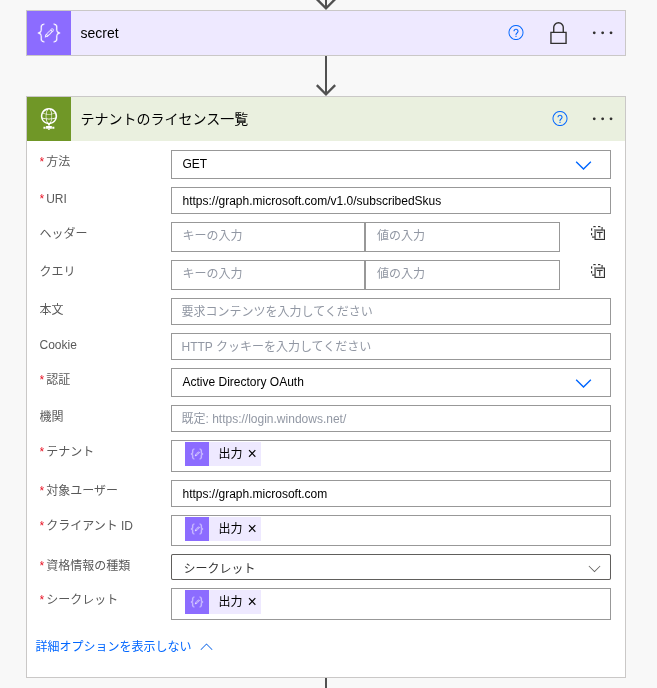This screenshot has height=688, width=657.
Task: Click the テナント field's 出力 token
Action: pyautogui.click(x=223, y=454)
